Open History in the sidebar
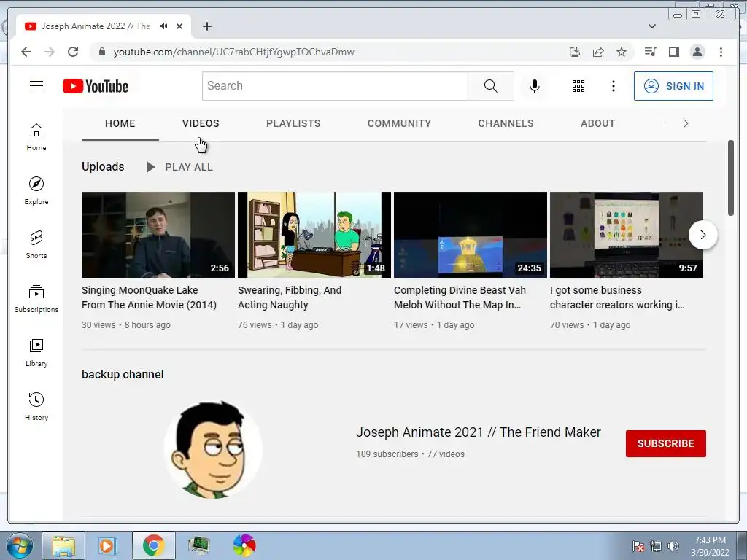 click(x=36, y=406)
